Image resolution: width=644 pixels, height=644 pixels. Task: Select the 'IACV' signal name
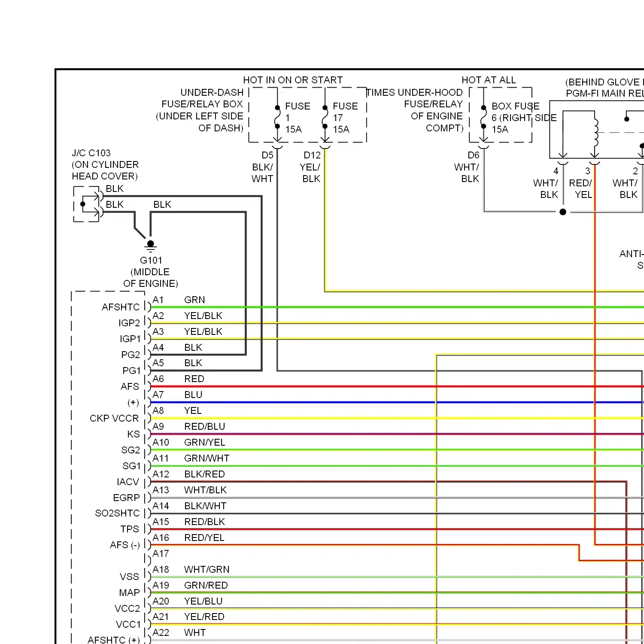point(128,482)
